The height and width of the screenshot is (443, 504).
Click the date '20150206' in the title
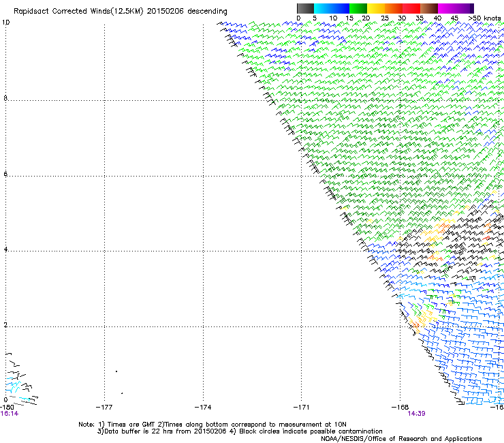[x=166, y=12]
